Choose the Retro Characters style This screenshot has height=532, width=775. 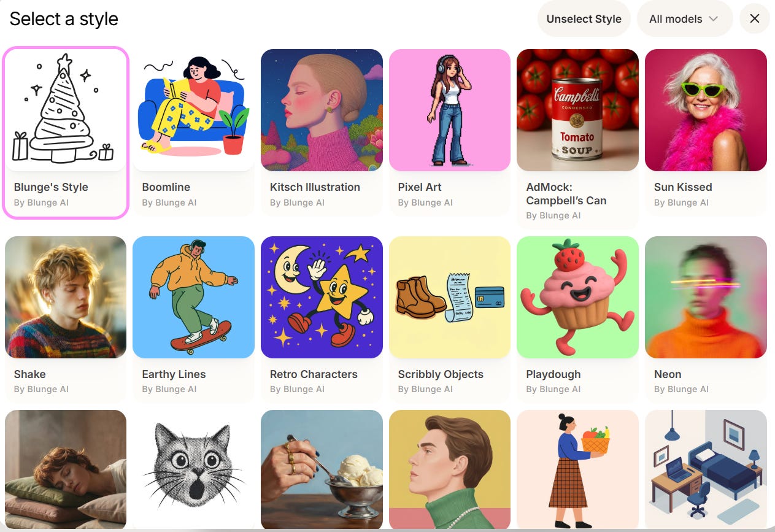pos(322,297)
